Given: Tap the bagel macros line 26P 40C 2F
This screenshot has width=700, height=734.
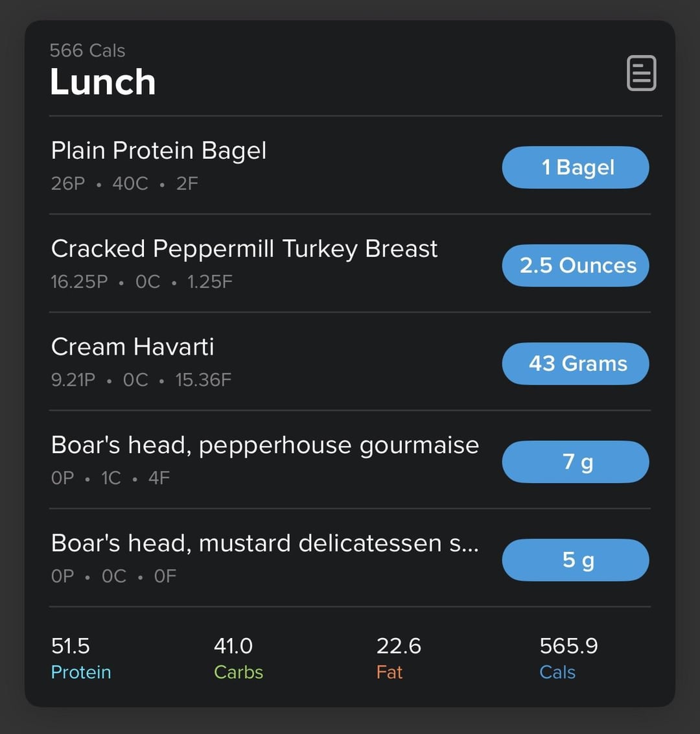Looking at the screenshot, I should 124,184.
